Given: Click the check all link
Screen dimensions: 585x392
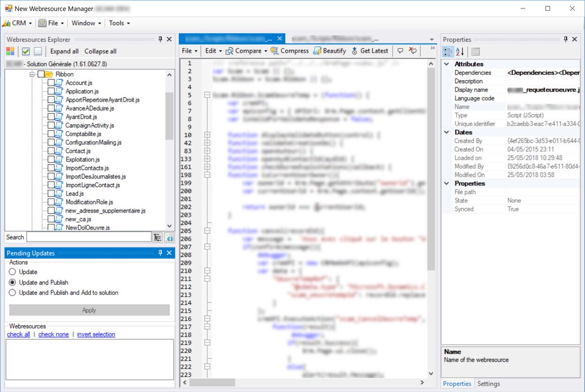Looking at the screenshot, I should [x=19, y=334].
